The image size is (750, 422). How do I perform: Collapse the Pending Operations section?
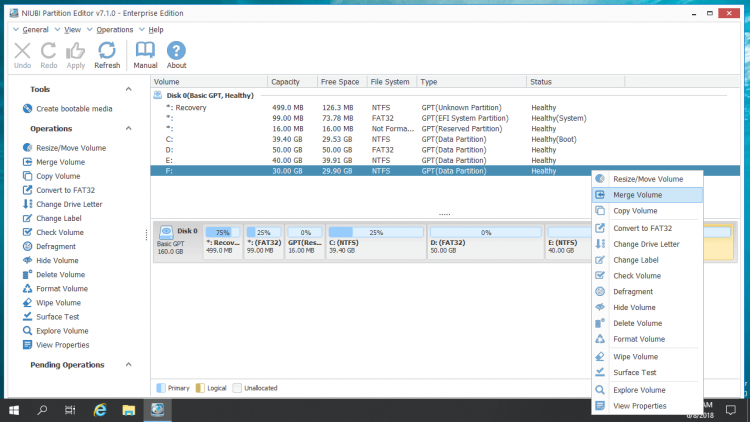pyautogui.click(x=128, y=365)
